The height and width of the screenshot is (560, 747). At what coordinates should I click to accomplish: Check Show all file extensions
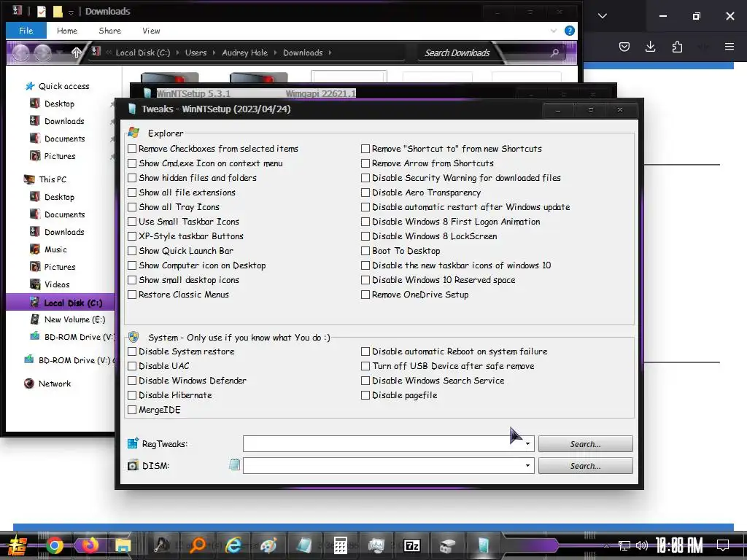click(x=132, y=192)
